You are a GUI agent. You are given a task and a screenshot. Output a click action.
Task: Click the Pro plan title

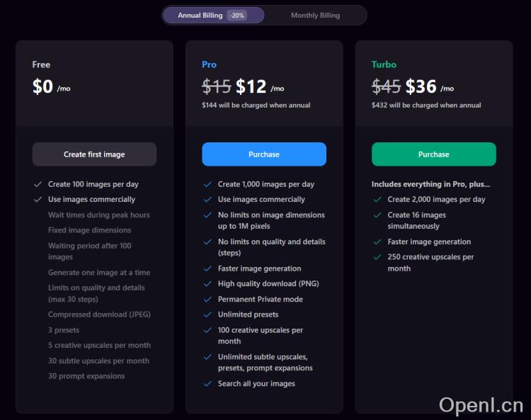coord(209,64)
